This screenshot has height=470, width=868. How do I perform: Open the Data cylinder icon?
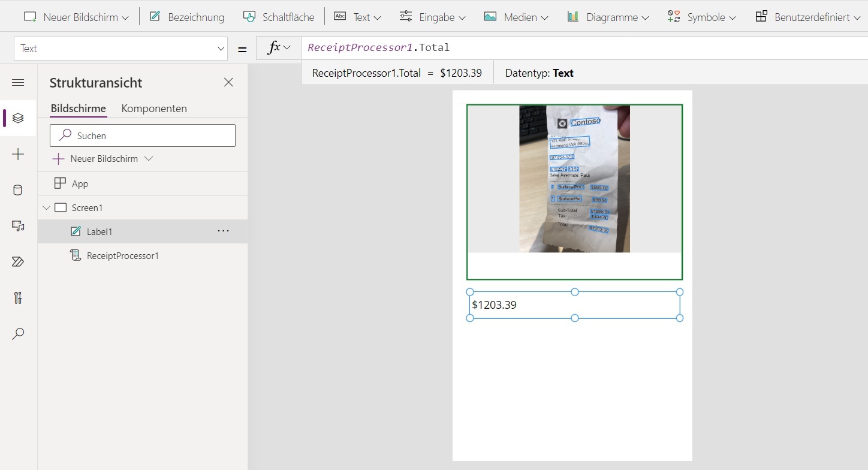(x=18, y=191)
